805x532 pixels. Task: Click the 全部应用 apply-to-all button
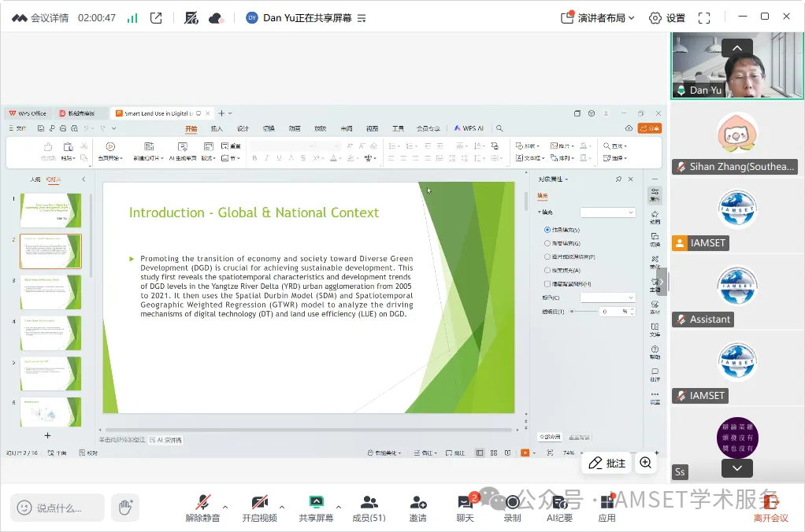click(550, 437)
